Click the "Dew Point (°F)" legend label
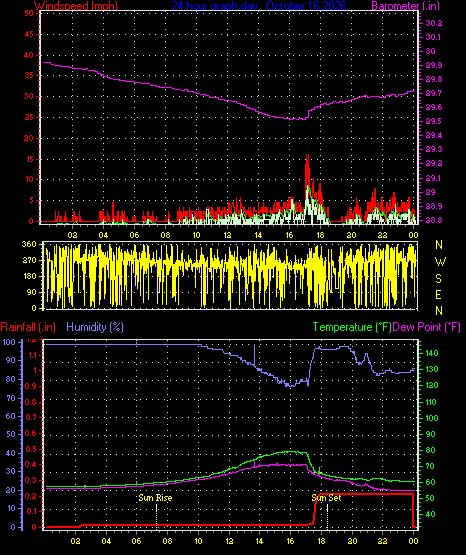Image resolution: width=466 pixels, height=555 pixels. 427,327
